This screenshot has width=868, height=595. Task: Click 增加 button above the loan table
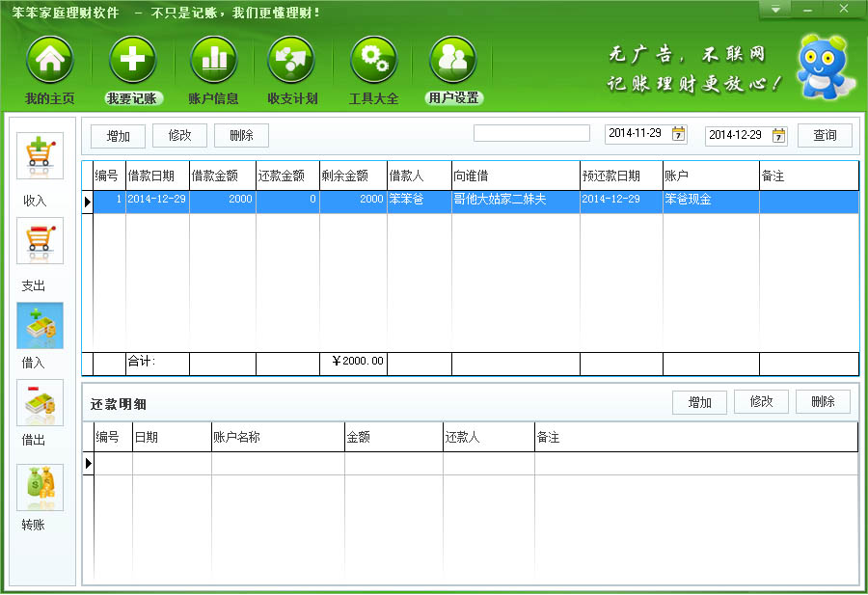(118, 136)
